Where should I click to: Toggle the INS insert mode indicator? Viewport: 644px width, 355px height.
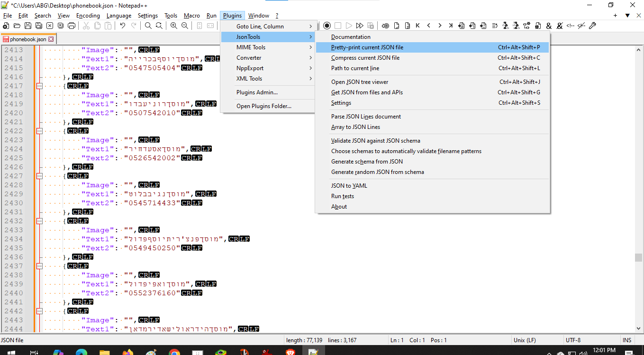pos(626,340)
